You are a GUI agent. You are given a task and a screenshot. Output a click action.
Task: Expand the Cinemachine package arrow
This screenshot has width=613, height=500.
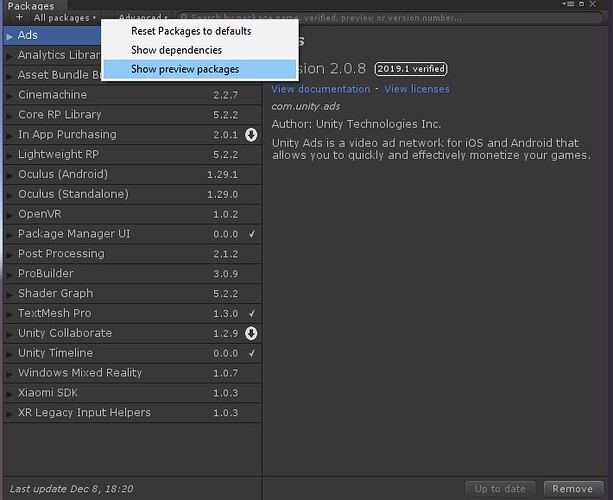coord(10,95)
